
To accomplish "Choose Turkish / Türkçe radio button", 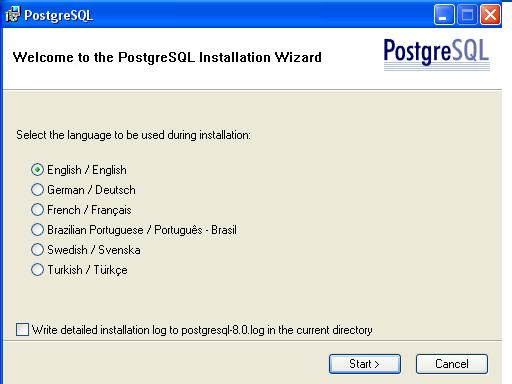I will [x=37, y=270].
